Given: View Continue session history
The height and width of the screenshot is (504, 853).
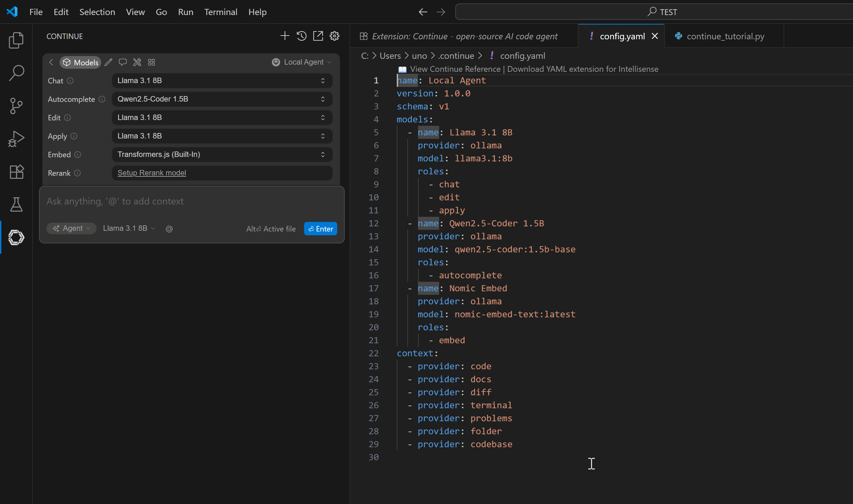Looking at the screenshot, I should 301,36.
